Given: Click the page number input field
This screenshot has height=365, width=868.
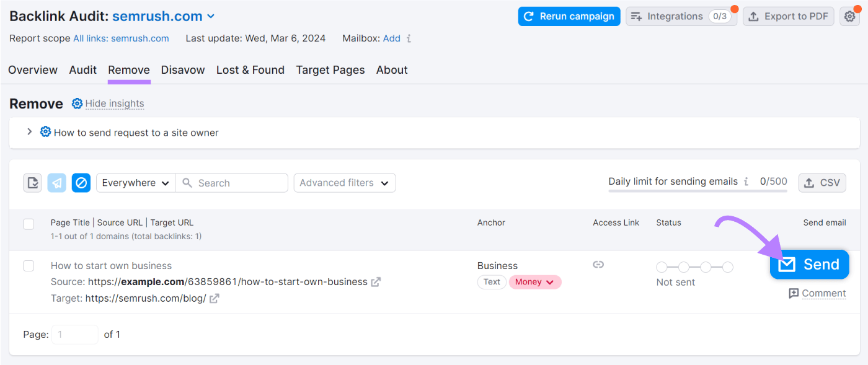Looking at the screenshot, I should click(74, 334).
